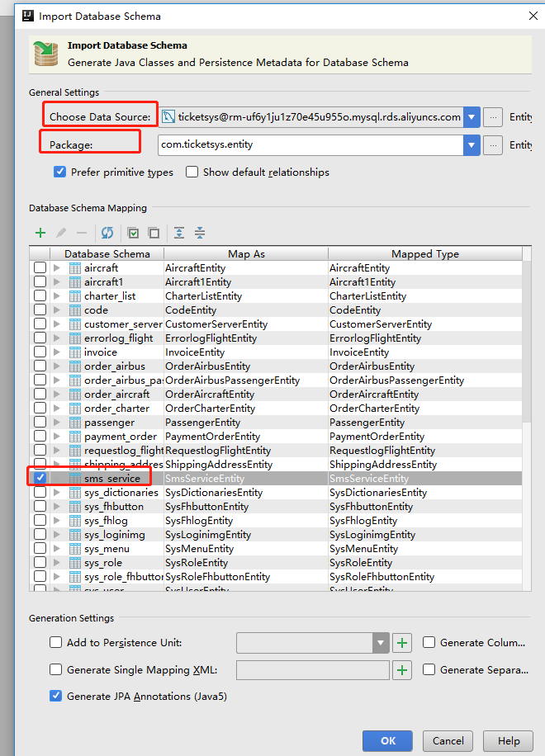545x756 pixels.
Task: Uncheck the sms_service table checkbox
Action: pyautogui.click(x=40, y=478)
